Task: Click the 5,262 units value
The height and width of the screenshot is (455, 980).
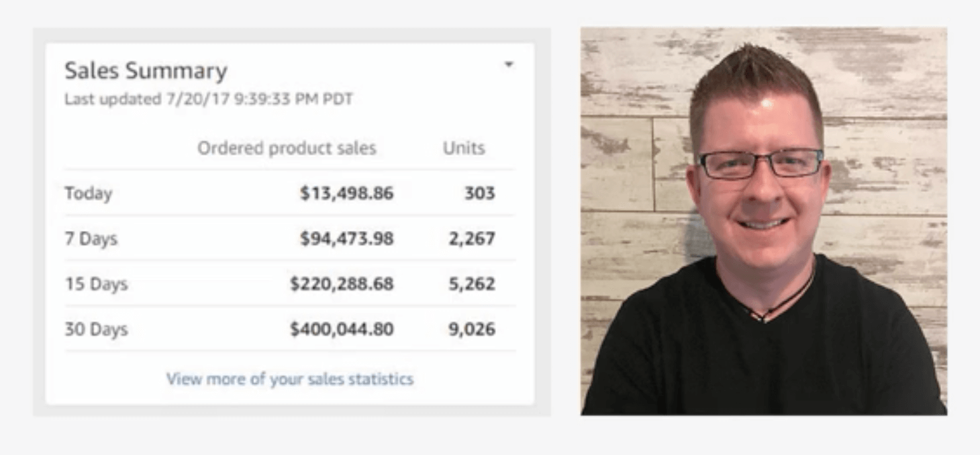Action: 472,284
